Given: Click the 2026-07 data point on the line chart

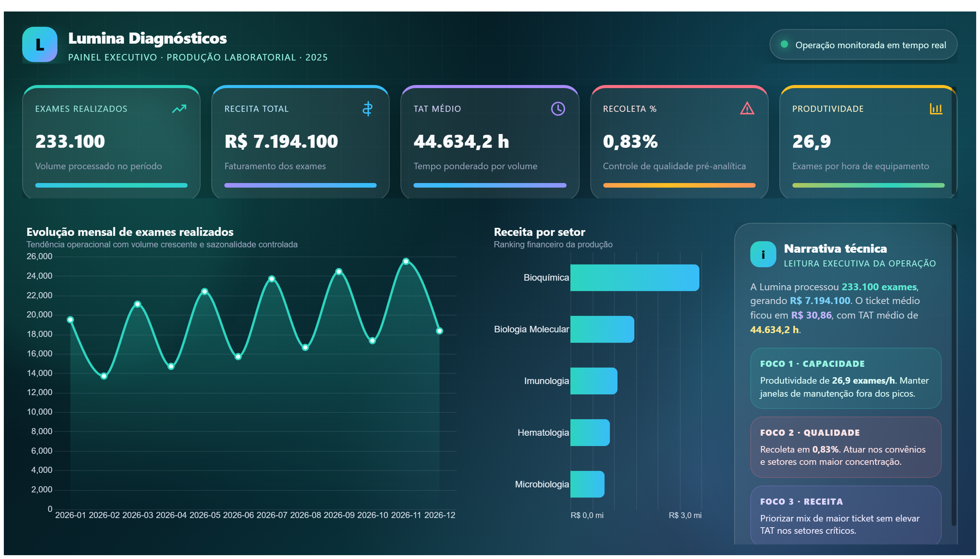Looking at the screenshot, I should pyautogui.click(x=272, y=279).
